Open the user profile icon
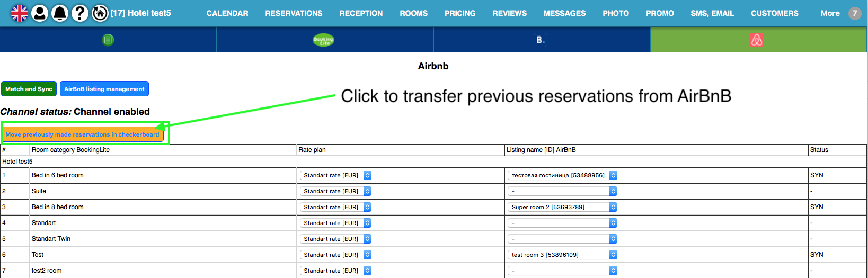868x278 pixels. [40, 13]
